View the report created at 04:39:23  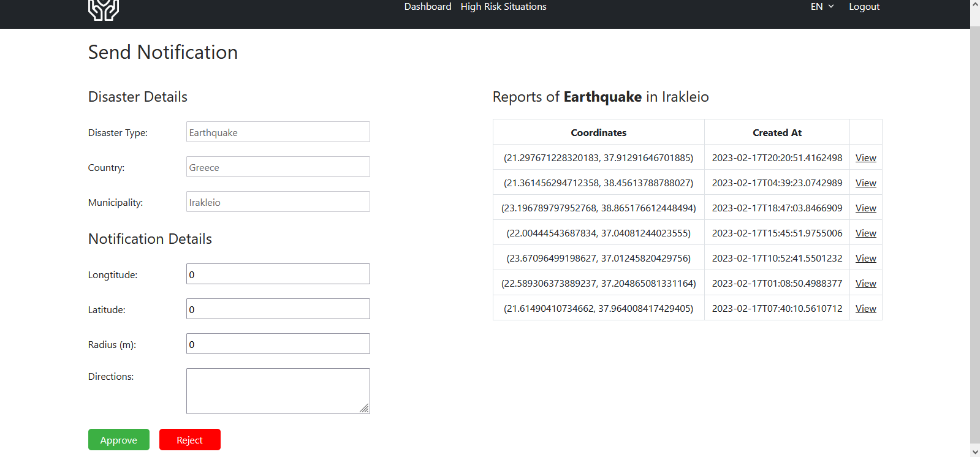click(865, 183)
